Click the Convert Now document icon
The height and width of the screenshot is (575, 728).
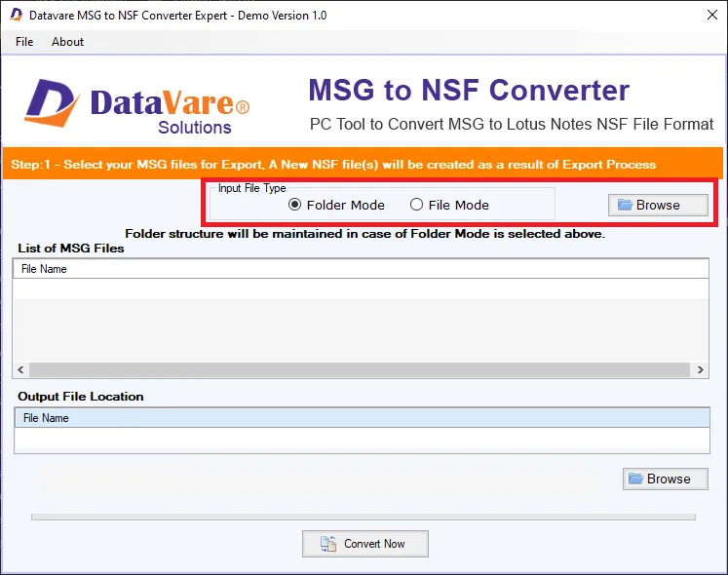(x=328, y=544)
